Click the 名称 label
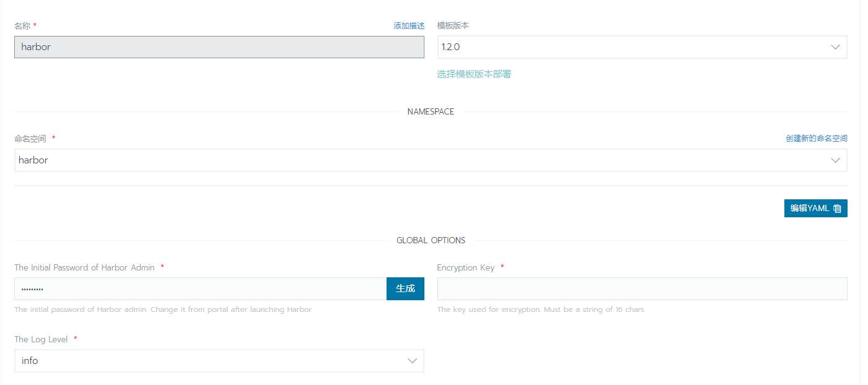The height and width of the screenshot is (385, 868). click(x=22, y=26)
